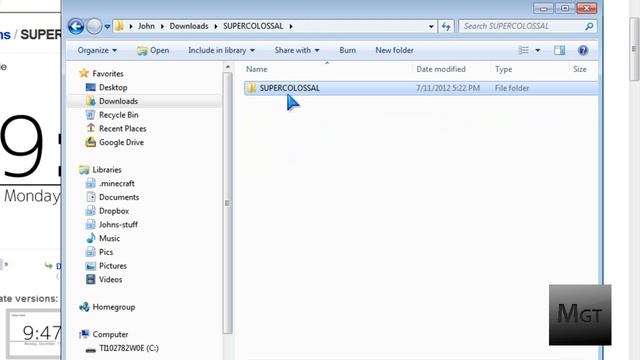Click SUPERCOLOSSAL in the address breadcrumb
640x360 pixels.
[x=253, y=26]
